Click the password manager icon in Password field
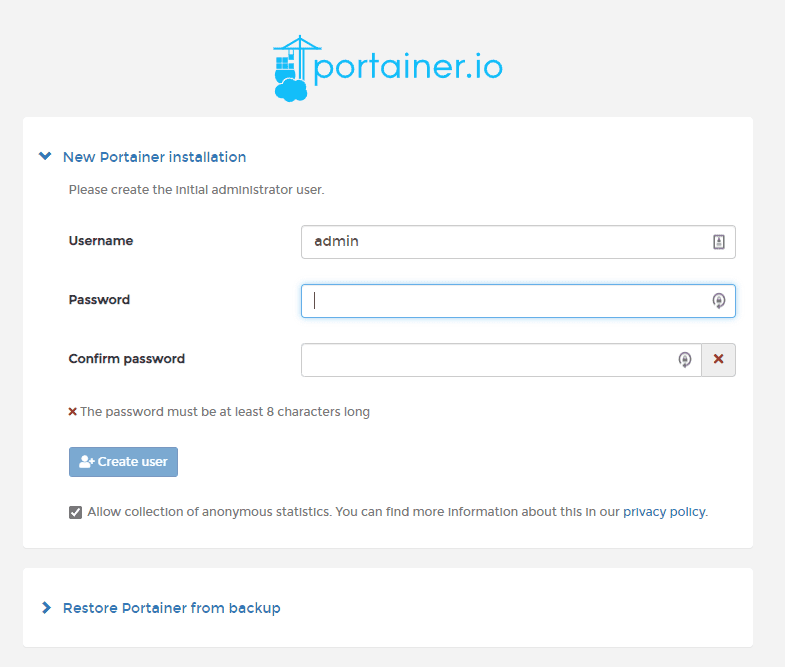The width and height of the screenshot is (785, 667). [x=718, y=301]
